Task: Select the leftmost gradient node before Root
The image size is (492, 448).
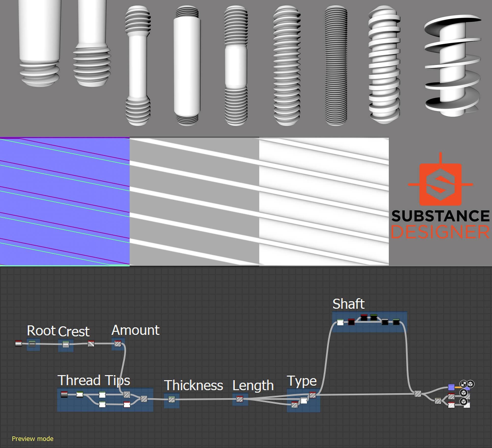Action: pyautogui.click(x=18, y=343)
